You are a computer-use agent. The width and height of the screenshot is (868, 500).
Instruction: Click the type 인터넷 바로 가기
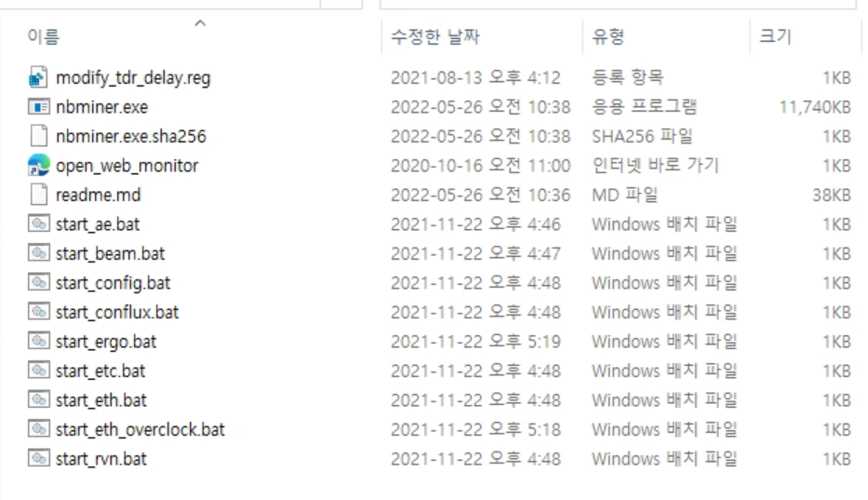pyautogui.click(x=656, y=165)
